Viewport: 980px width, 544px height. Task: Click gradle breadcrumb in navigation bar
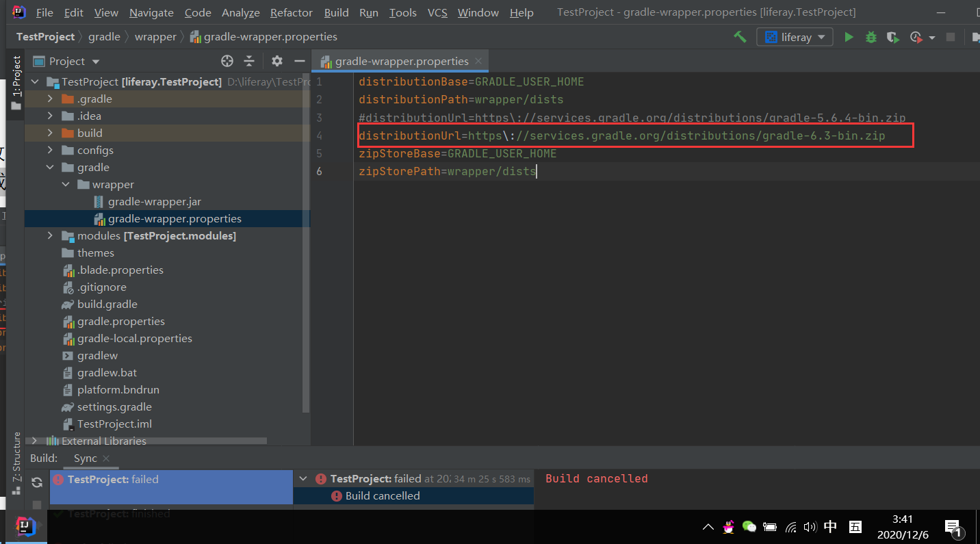coord(104,37)
